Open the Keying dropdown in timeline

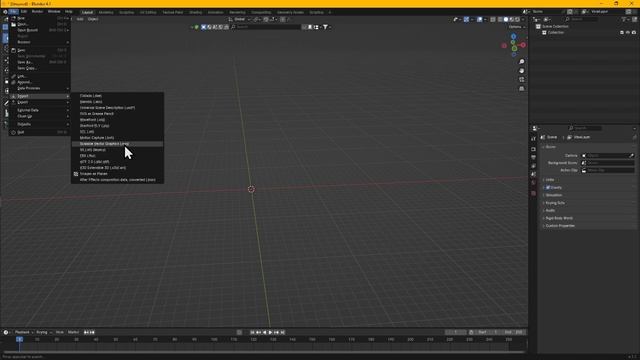pos(43,332)
